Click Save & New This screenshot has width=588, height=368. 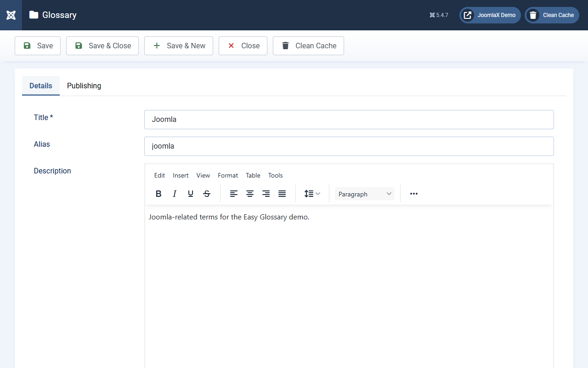click(179, 46)
